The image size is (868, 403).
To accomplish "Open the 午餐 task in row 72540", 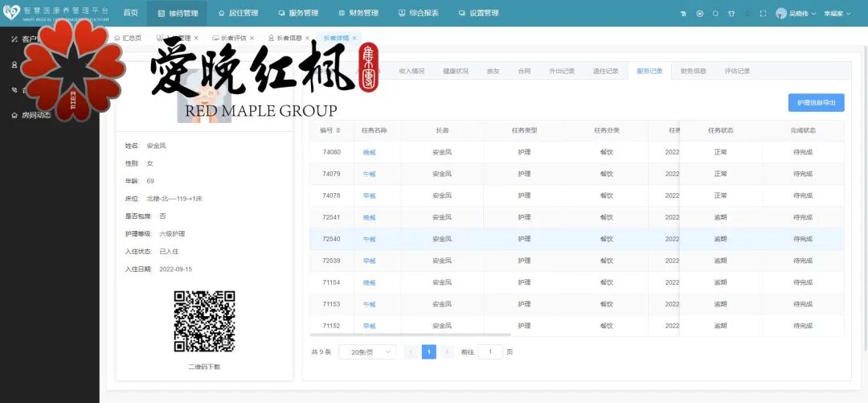I will pyautogui.click(x=369, y=240).
